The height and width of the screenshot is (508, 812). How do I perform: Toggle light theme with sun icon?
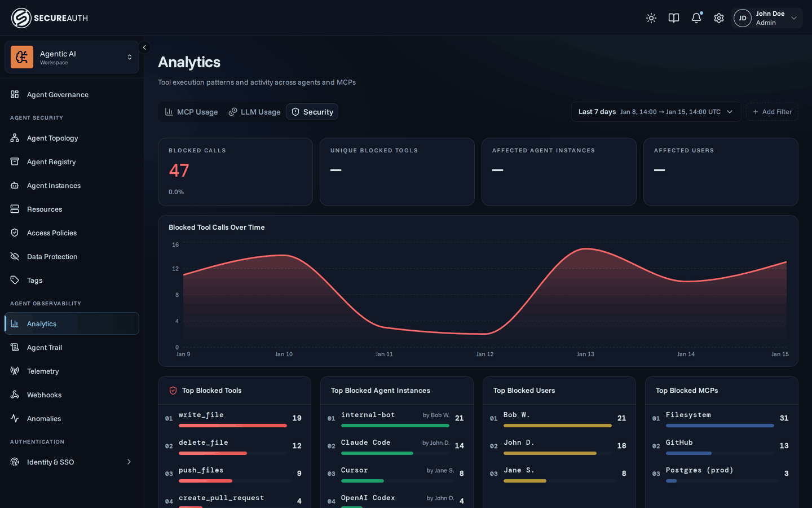point(651,18)
